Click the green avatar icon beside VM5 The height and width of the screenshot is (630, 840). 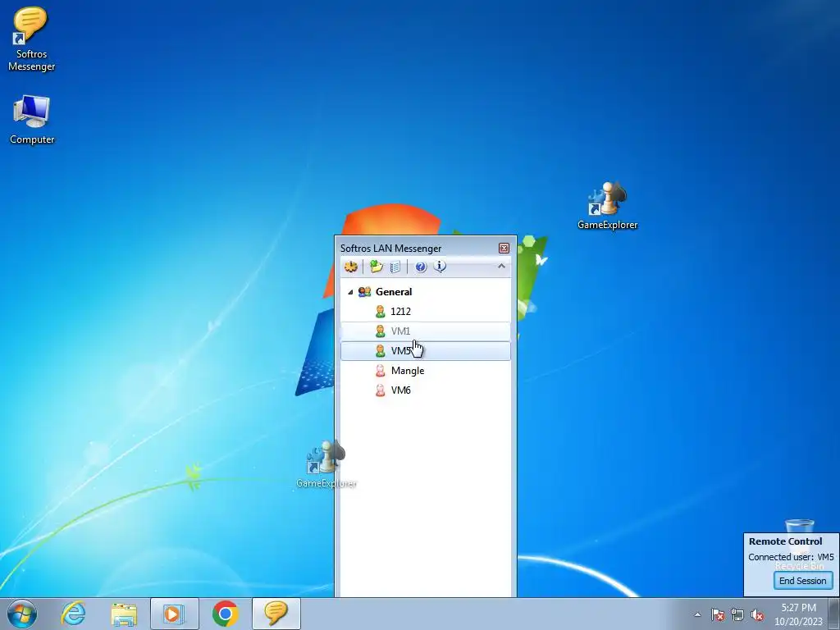point(381,351)
